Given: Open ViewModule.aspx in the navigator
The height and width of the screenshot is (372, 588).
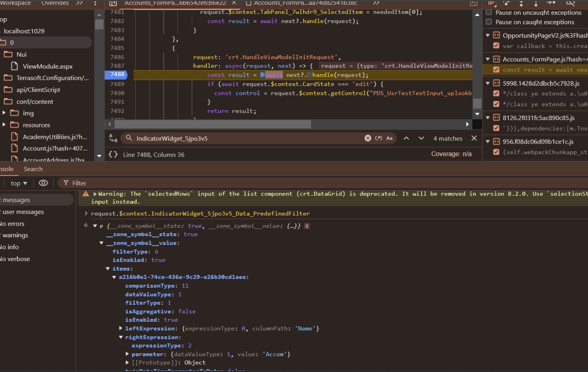Looking at the screenshot, I should pos(48,66).
